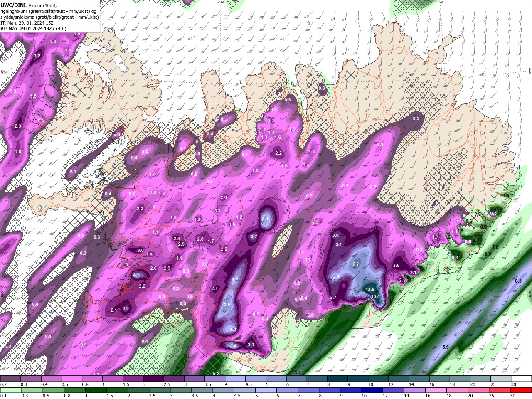This screenshot has height=399, width=532.
Task: Click the '20W' longitude label
Action: (x=221, y=2)
